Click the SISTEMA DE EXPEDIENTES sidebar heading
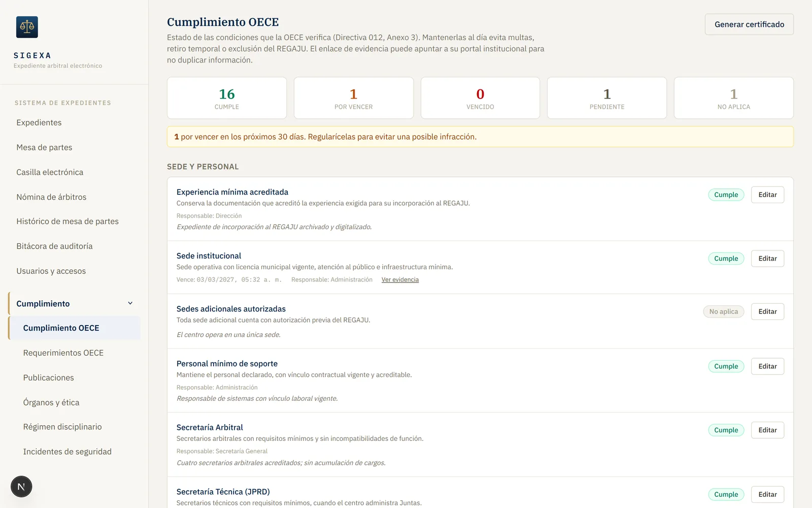This screenshot has height=508, width=812. (63, 103)
